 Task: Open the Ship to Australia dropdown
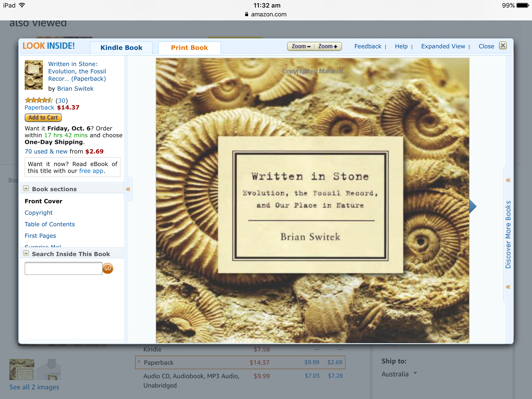tap(399, 374)
